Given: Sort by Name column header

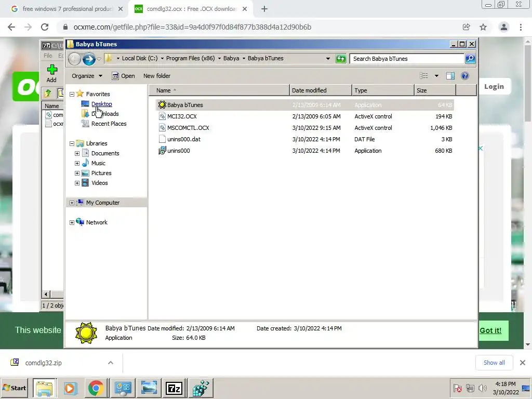Looking at the screenshot, I should click(219, 90).
